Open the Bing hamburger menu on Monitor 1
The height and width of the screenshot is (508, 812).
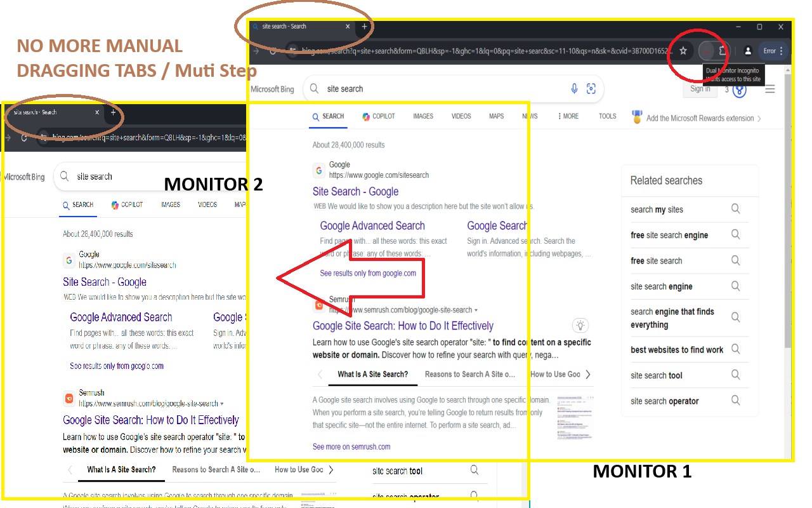point(769,90)
